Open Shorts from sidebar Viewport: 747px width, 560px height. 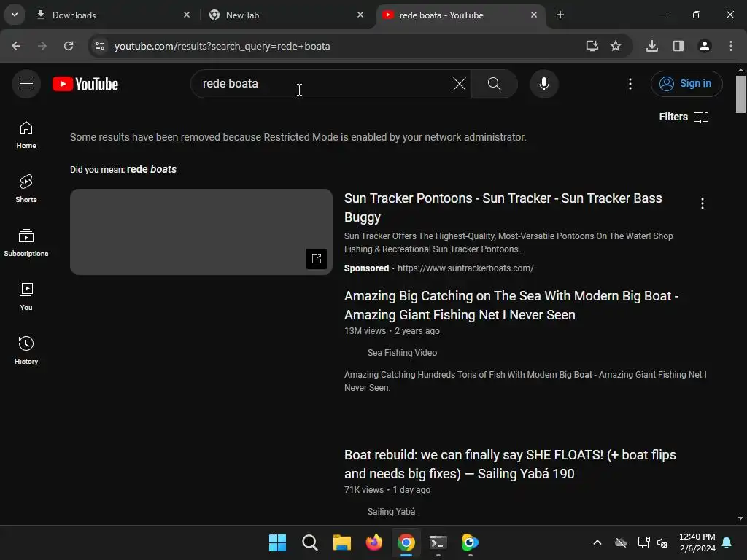[x=26, y=189]
